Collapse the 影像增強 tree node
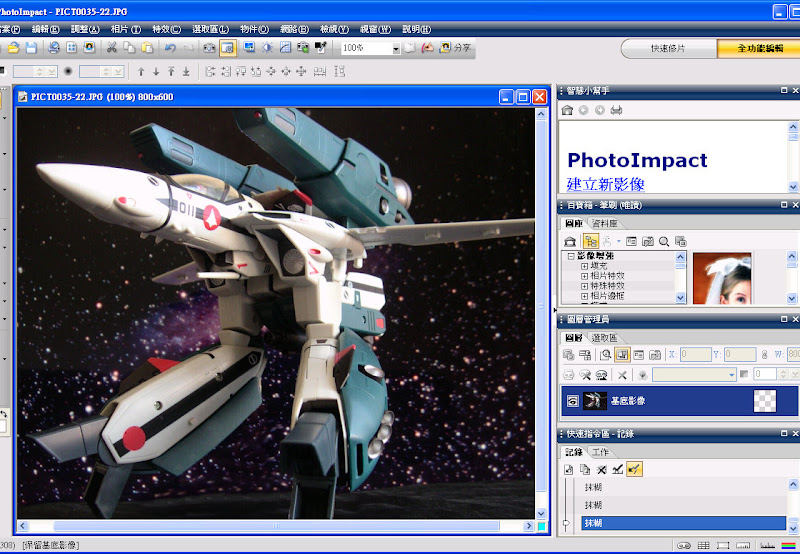800x554 pixels. pos(571,256)
